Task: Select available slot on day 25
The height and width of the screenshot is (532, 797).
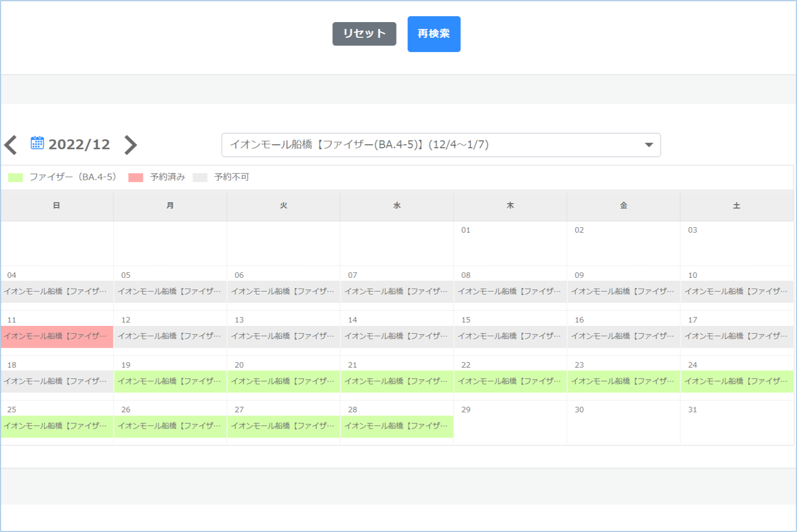Action: tap(57, 426)
